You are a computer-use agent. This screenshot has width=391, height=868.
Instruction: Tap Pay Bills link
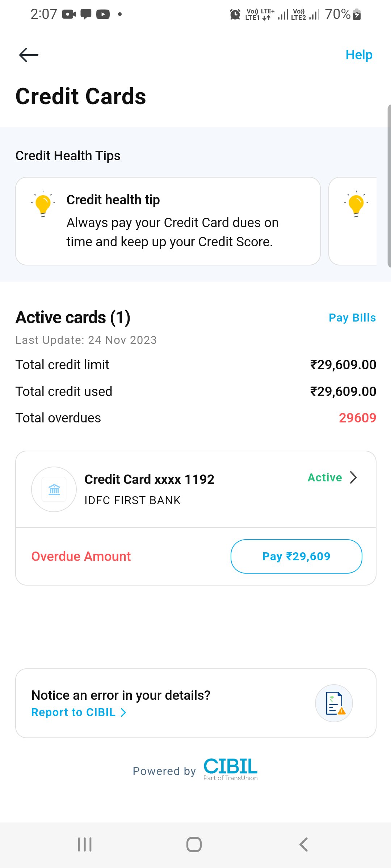tap(352, 318)
